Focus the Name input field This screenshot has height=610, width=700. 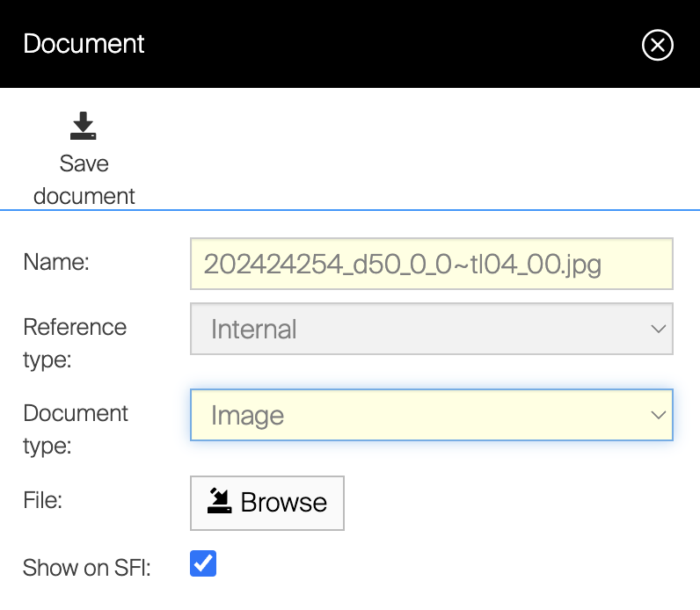pyautogui.click(x=431, y=264)
